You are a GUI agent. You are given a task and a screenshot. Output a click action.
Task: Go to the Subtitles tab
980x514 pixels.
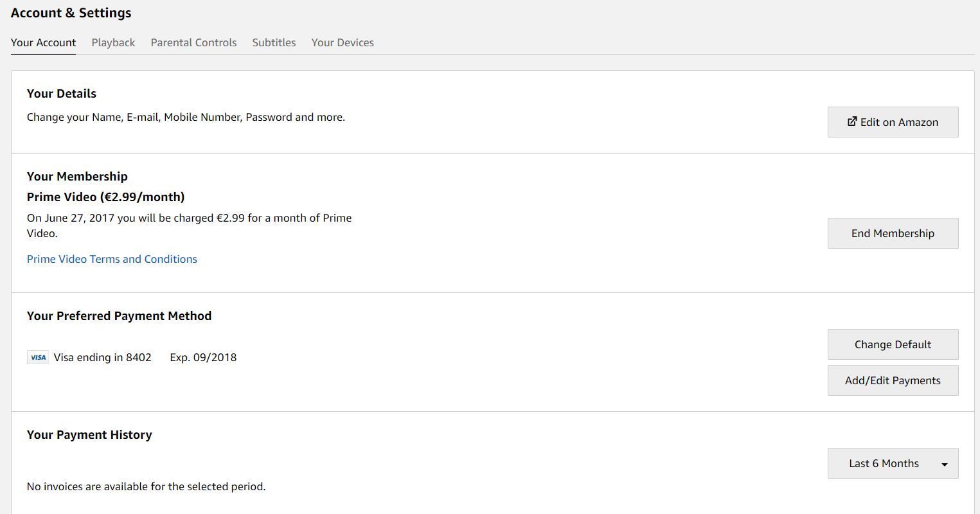click(x=274, y=42)
